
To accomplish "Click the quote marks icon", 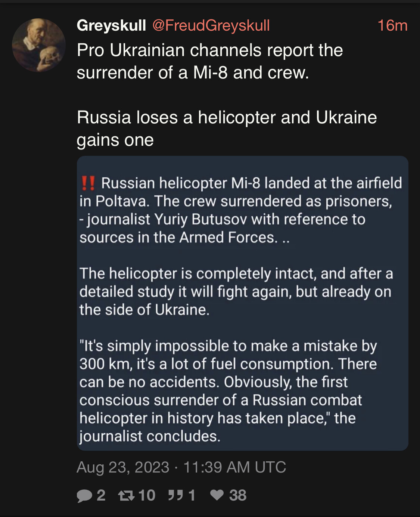I will 175,495.
